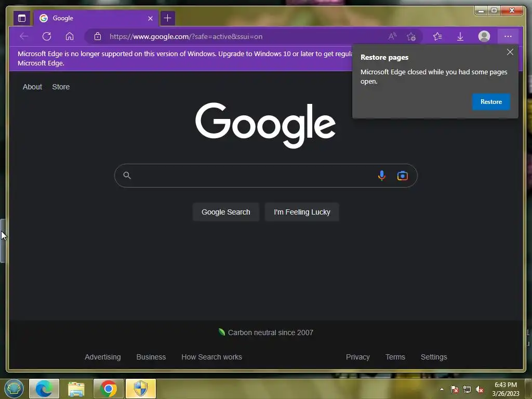Screen dimensions: 532x399
Task: Open the Favorites list
Action: coord(437,36)
